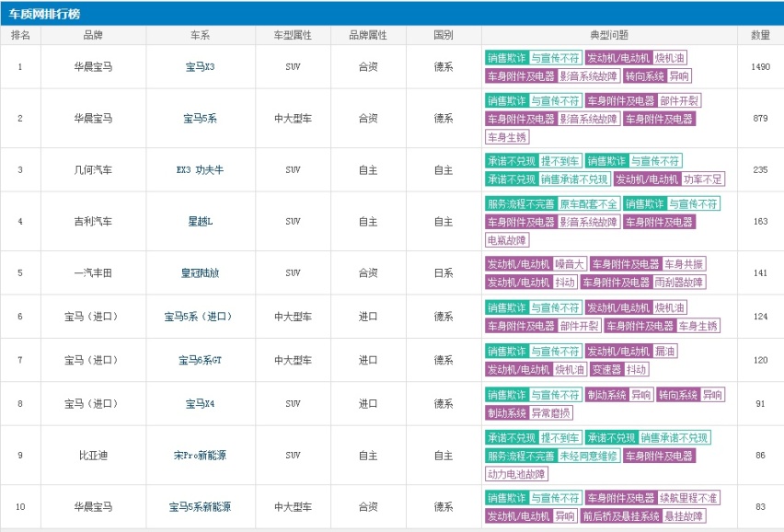Click the quantity value 86
Viewport: 784px width, 532px height.
pyautogui.click(x=760, y=455)
